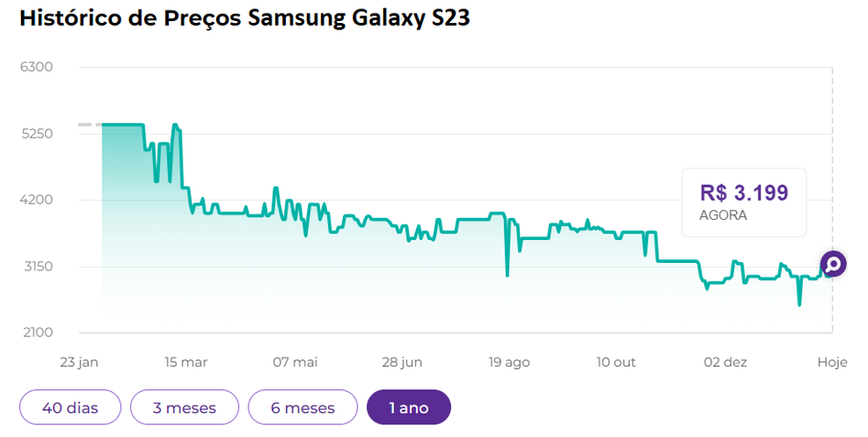Screen dimensions: 868x437
Task: Click the Histórico de Preços Samsung Galaxy S23 title
Action: [x=245, y=18]
